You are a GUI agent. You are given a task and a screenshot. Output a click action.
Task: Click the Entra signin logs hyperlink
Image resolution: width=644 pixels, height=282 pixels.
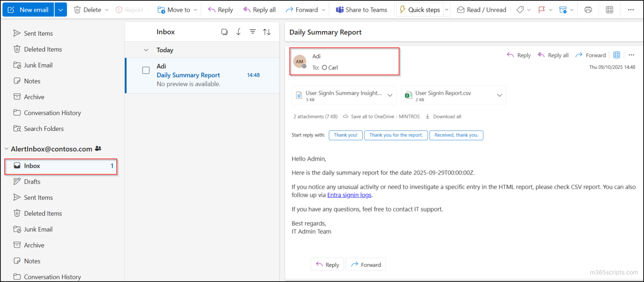pos(349,195)
